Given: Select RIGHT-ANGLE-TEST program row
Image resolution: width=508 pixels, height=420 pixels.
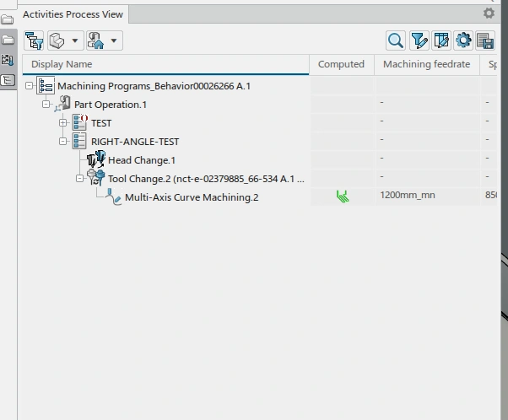Looking at the screenshot, I should pyautogui.click(x=135, y=142).
